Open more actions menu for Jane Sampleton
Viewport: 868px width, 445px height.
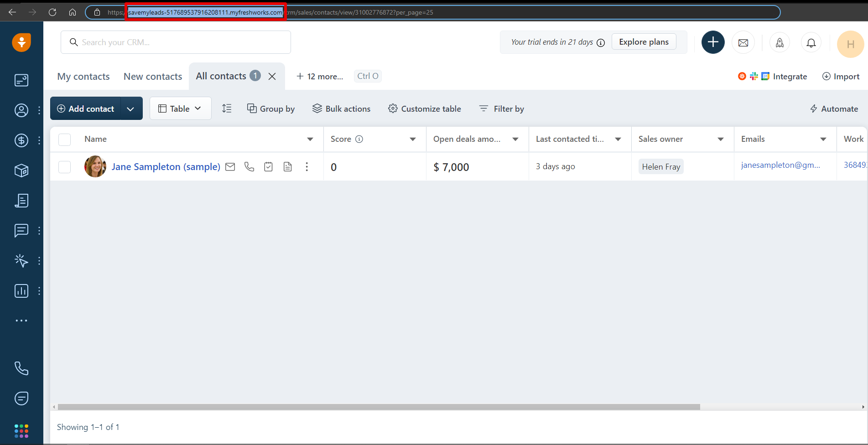(x=307, y=167)
